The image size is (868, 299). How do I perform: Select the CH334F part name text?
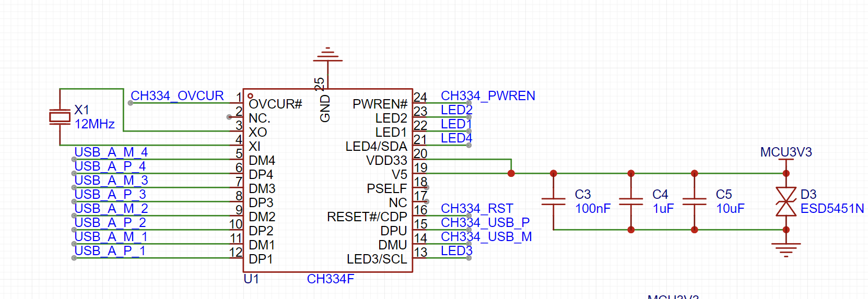click(x=330, y=279)
